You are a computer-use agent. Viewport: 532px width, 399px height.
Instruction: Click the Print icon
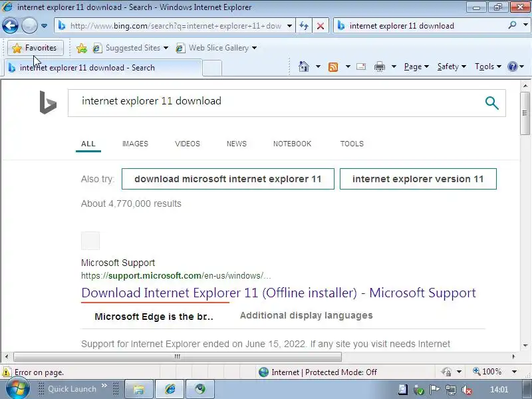(x=379, y=66)
